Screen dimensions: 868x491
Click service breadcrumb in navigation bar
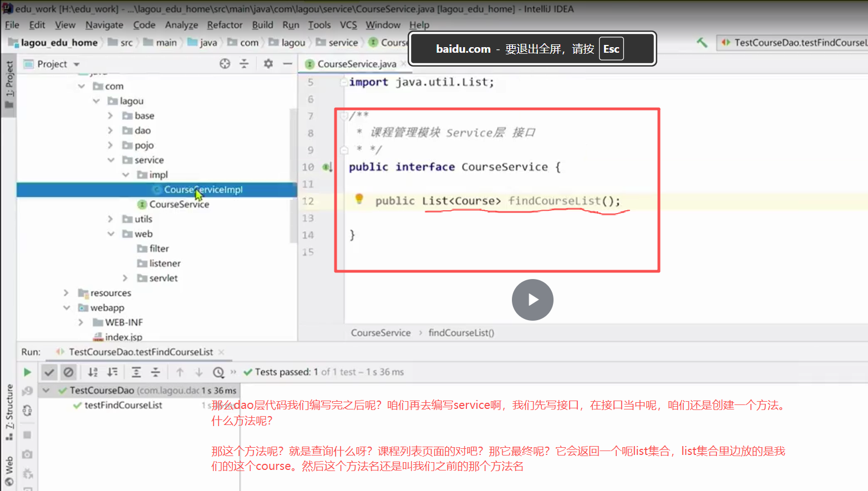tap(337, 43)
